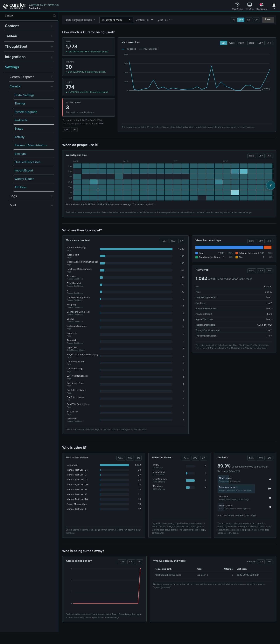Show Access denied per day as Table

coord(122,561)
